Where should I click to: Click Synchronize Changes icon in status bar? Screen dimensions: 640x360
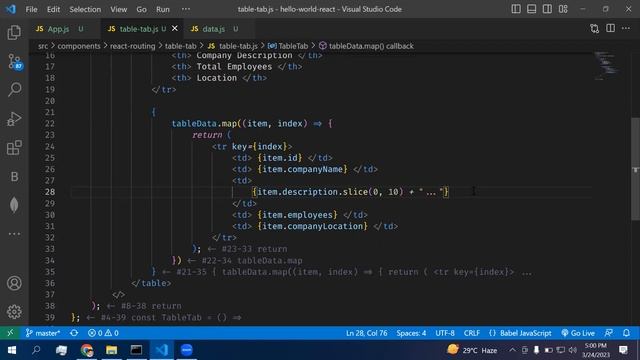click(x=74, y=333)
